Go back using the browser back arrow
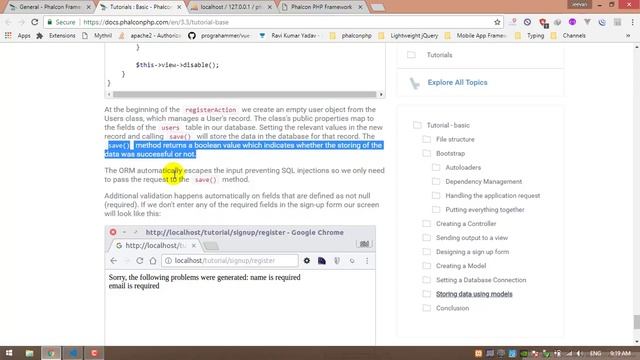The image size is (640, 360). coord(9,22)
